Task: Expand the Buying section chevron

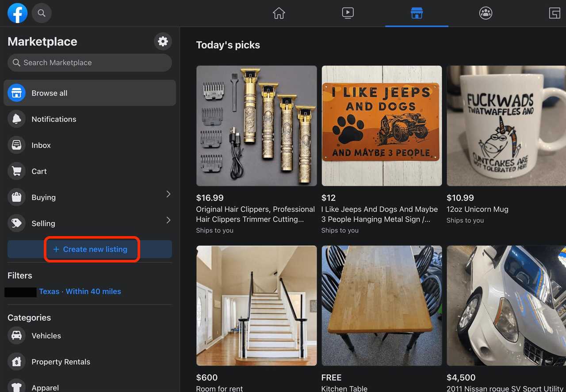Action: click(168, 194)
